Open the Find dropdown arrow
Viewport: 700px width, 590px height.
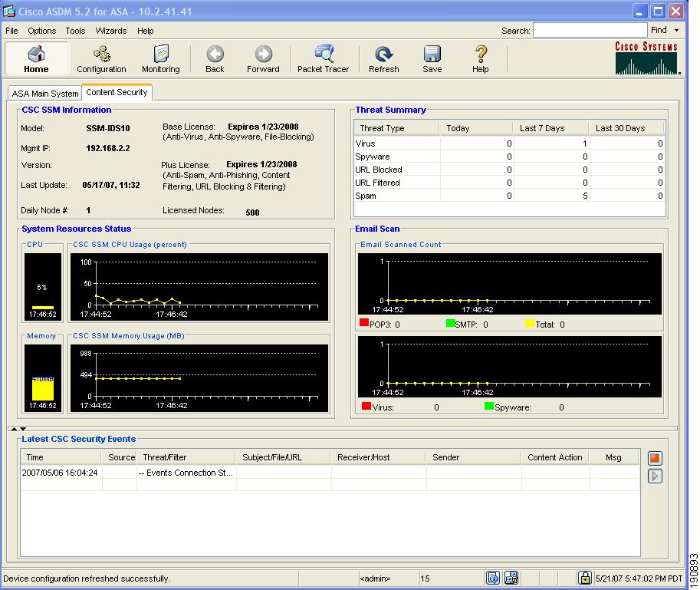pos(677,31)
